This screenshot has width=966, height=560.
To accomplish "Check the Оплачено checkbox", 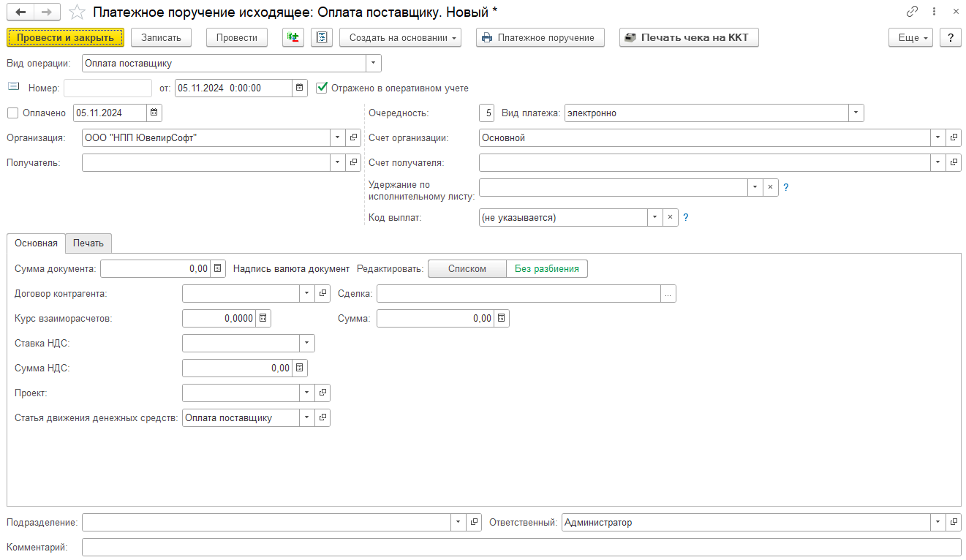I will 12,113.
